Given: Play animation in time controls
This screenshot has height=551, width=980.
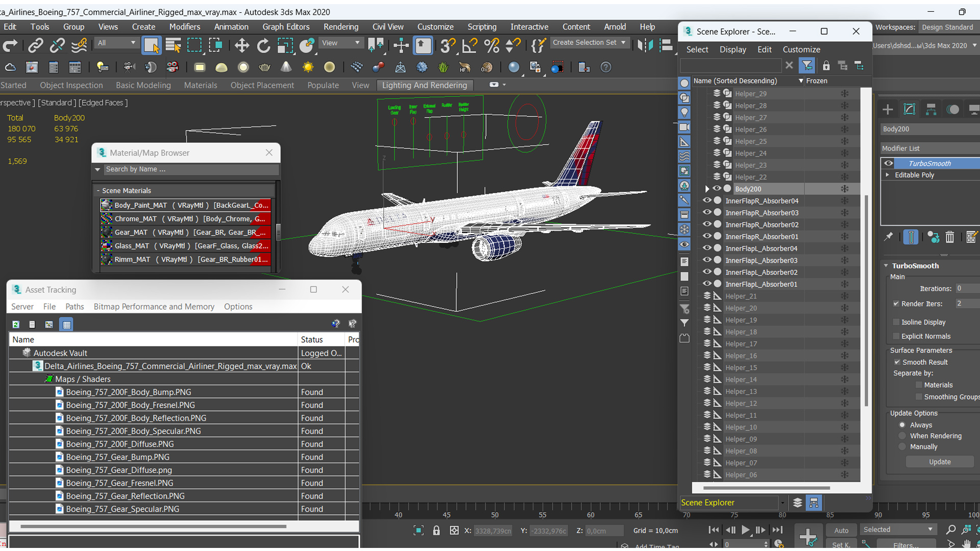Looking at the screenshot, I should coord(745,530).
